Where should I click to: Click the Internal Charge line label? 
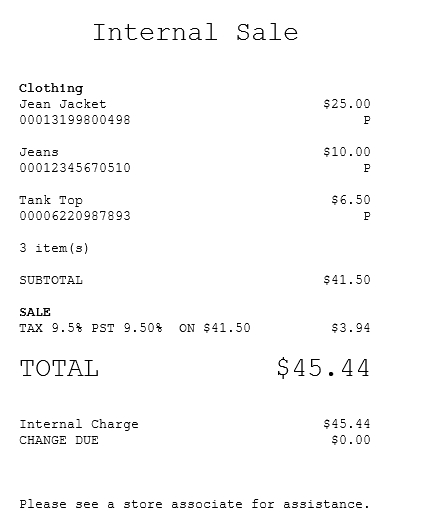pyautogui.click(x=79, y=424)
